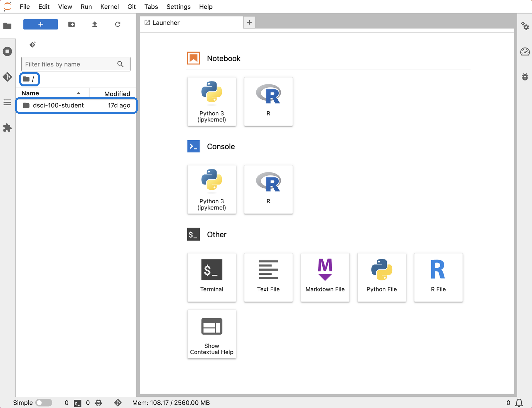Start an R Console

[x=268, y=189]
